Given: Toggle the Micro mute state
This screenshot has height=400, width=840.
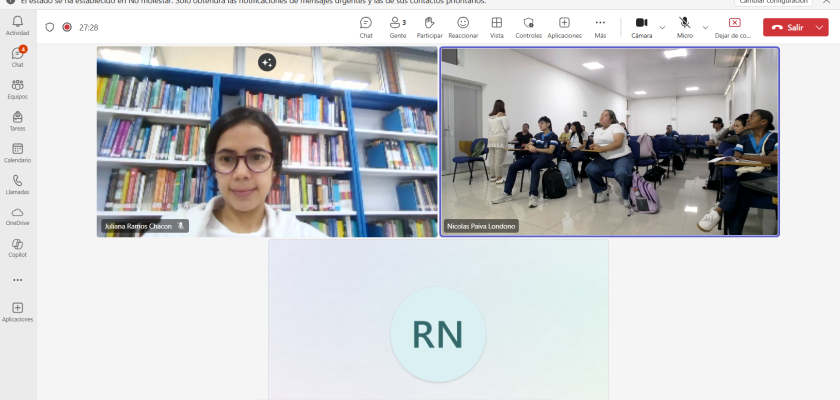Looking at the screenshot, I should point(685,27).
